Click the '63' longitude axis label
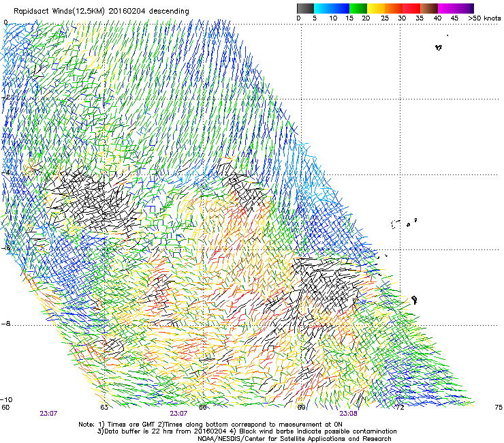The height and width of the screenshot is (443, 504). click(104, 408)
